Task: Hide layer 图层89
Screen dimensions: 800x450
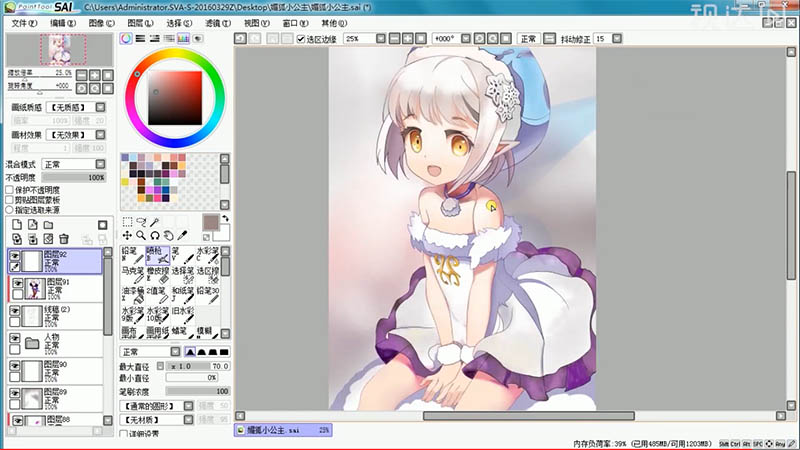Action: (15, 393)
